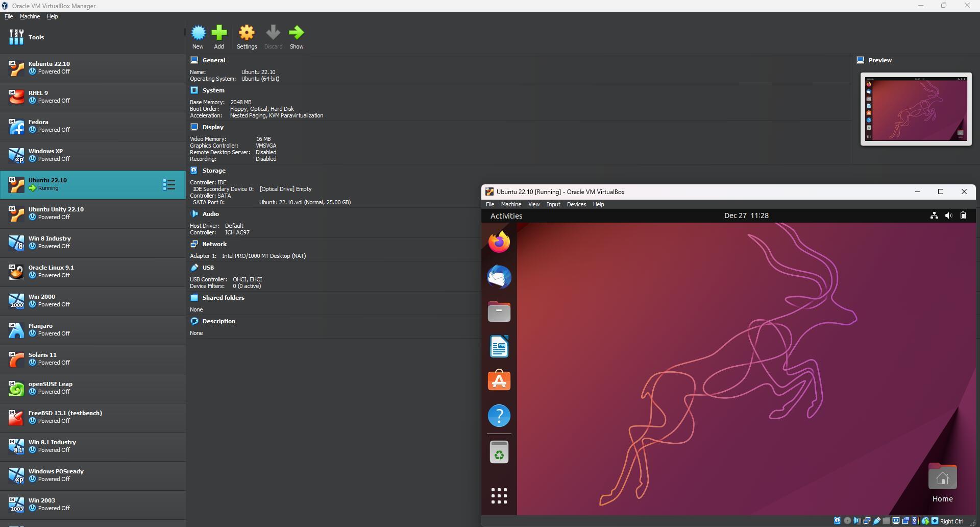Screen dimensions: 980x527
Task: Open the Help app in the Ubuntu dock
Action: pos(499,416)
